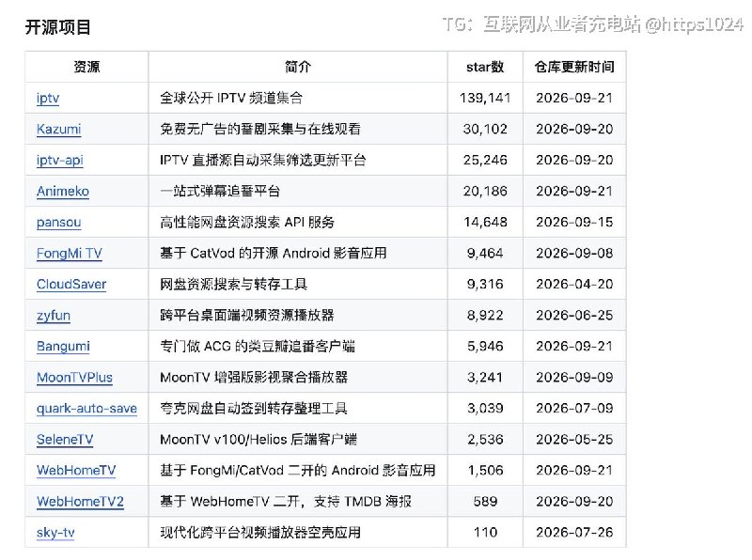Open the Animeko link
The width and height of the screenshot is (752, 560).
(63, 192)
